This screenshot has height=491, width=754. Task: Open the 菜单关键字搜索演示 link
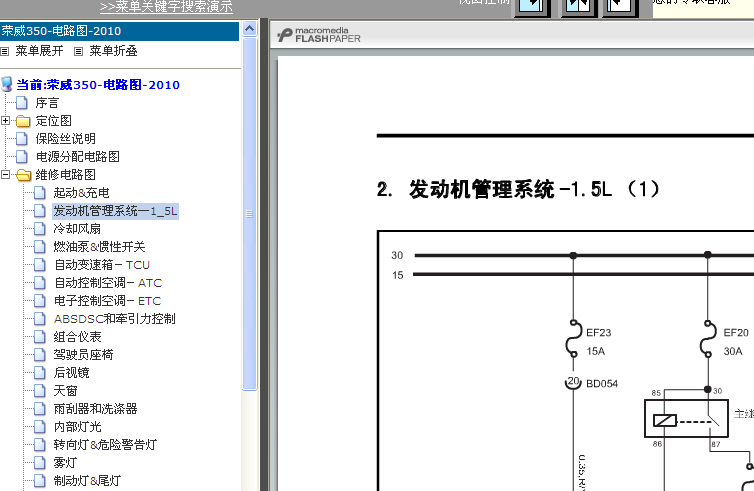[x=166, y=7]
